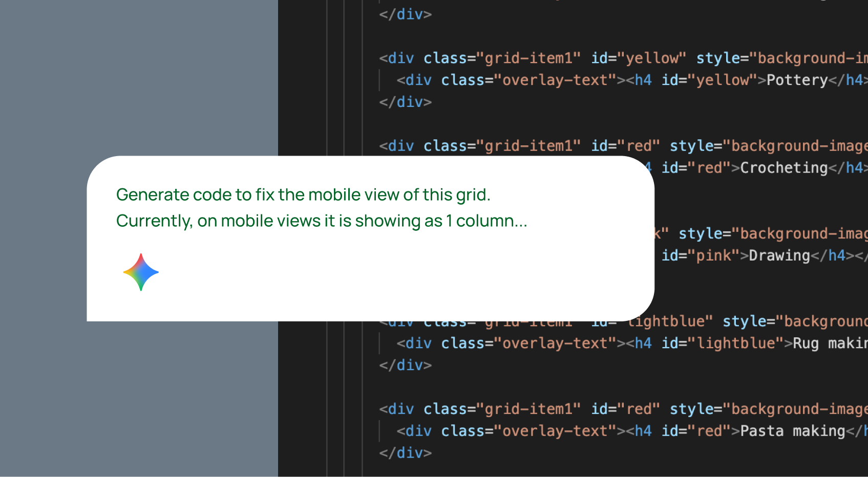The height and width of the screenshot is (477, 868).
Task: Click the closing div tag below the Rug line
Action: coord(405,365)
